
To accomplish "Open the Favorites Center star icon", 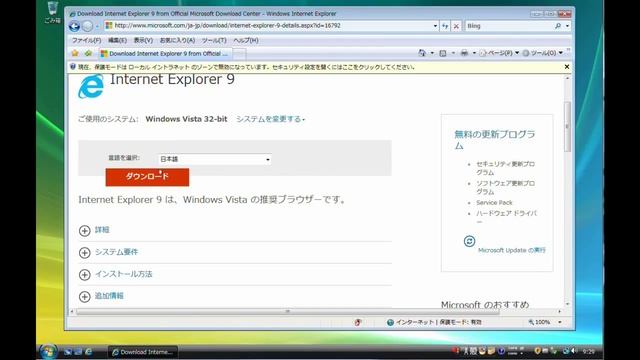I will 75,53.
